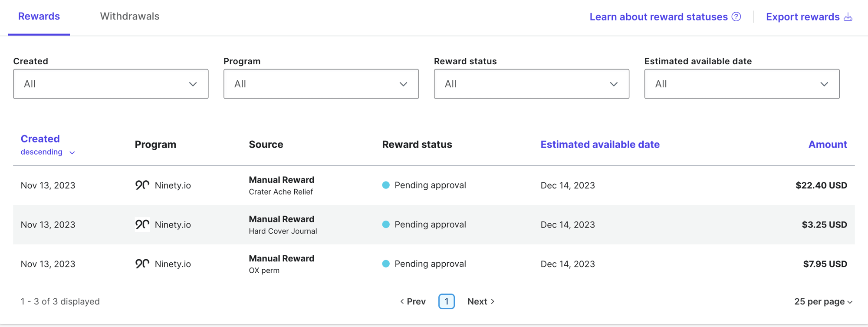Click the Reward status column header
This screenshot has height=327, width=868.
(417, 145)
